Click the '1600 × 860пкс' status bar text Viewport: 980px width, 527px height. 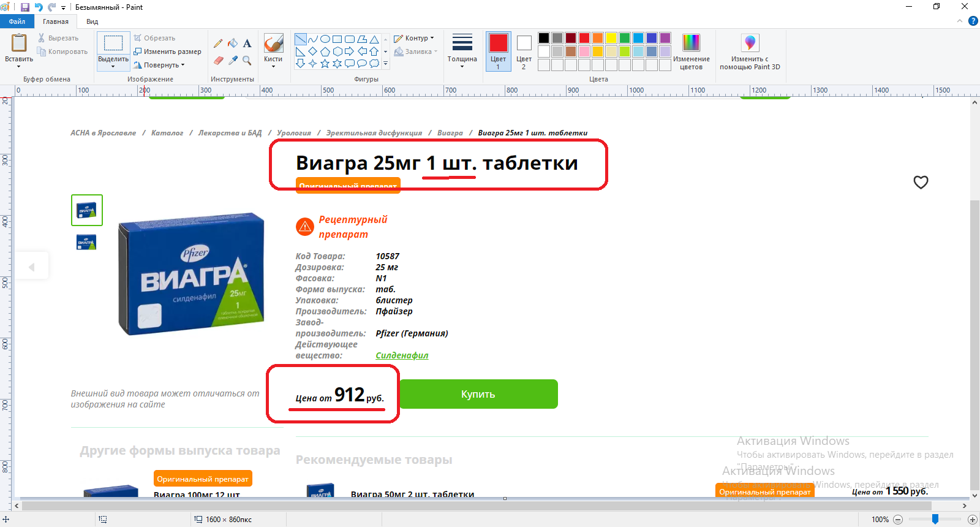point(228,520)
